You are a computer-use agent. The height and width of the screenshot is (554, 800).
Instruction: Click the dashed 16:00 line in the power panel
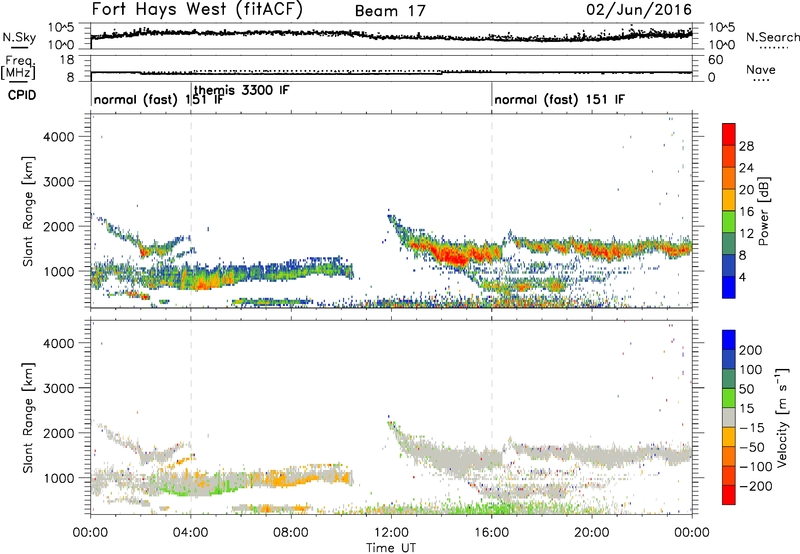pos(492,211)
